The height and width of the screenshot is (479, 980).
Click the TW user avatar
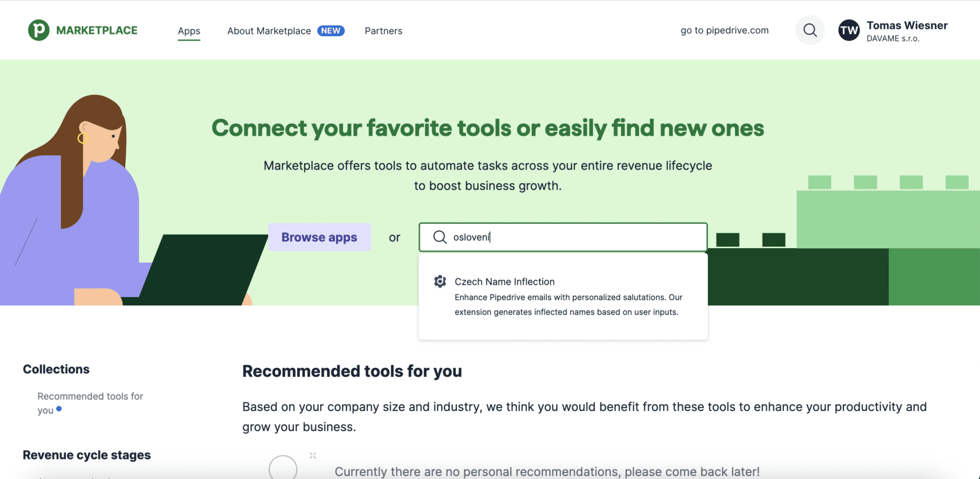click(x=849, y=31)
